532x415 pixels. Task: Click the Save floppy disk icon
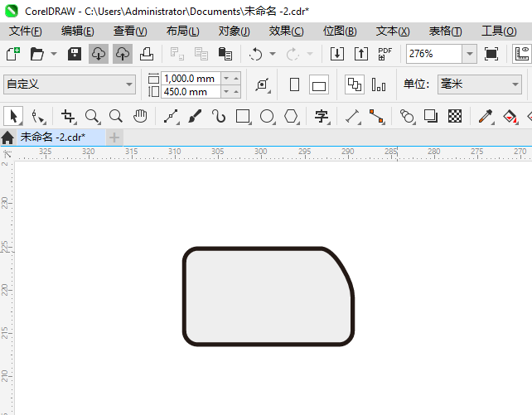coord(74,54)
